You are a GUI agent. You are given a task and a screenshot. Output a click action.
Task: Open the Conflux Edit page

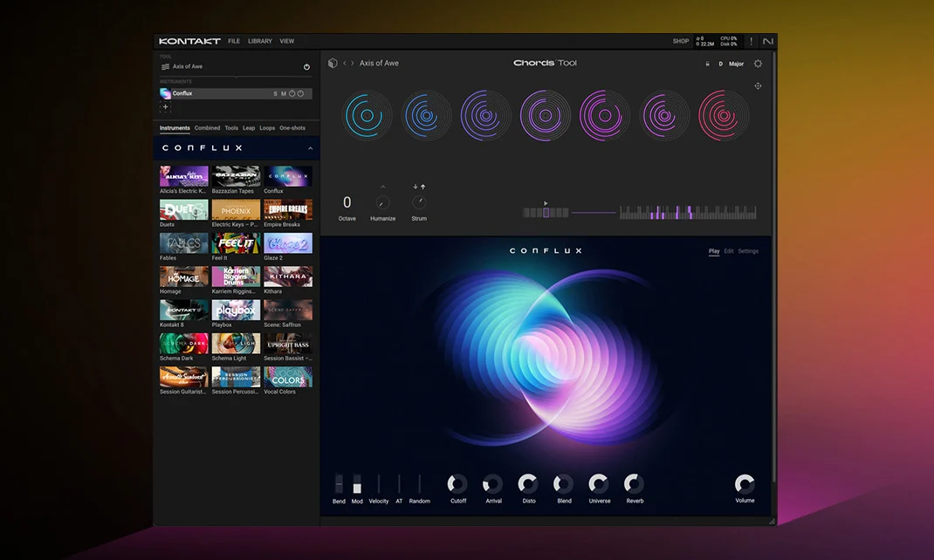[x=728, y=251]
